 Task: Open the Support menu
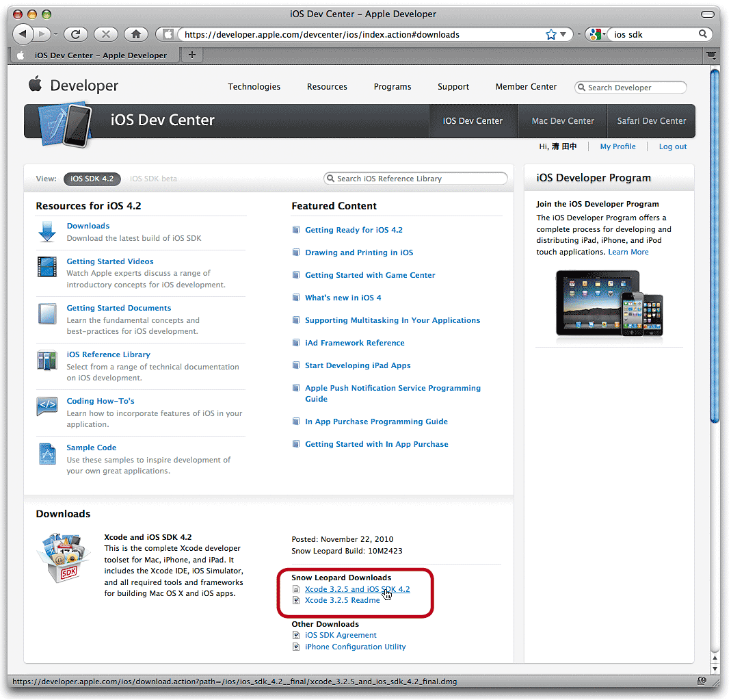click(453, 87)
